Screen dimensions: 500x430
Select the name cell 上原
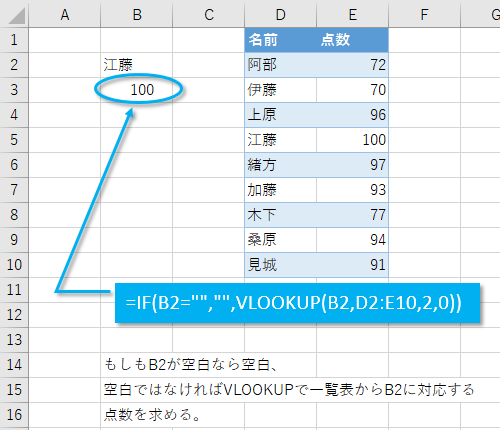[281, 115]
